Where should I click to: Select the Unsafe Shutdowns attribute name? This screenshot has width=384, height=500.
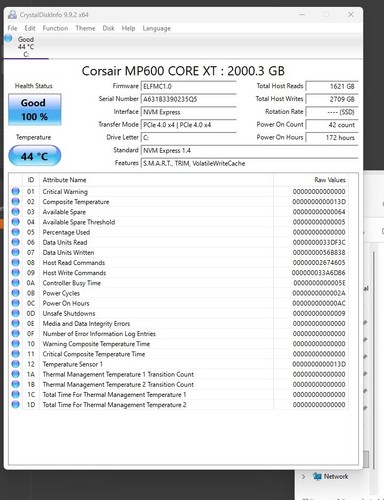[x=69, y=313]
